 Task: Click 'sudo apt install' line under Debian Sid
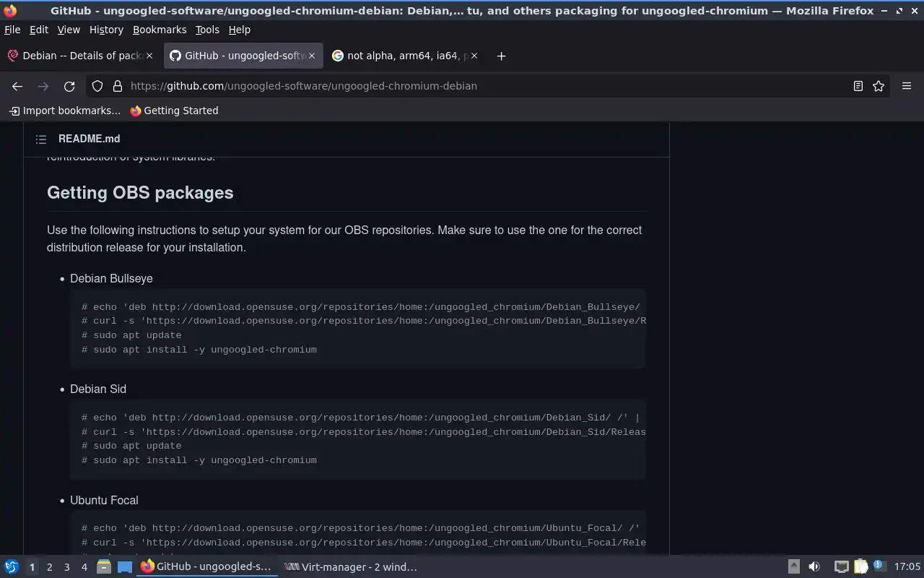[199, 460]
